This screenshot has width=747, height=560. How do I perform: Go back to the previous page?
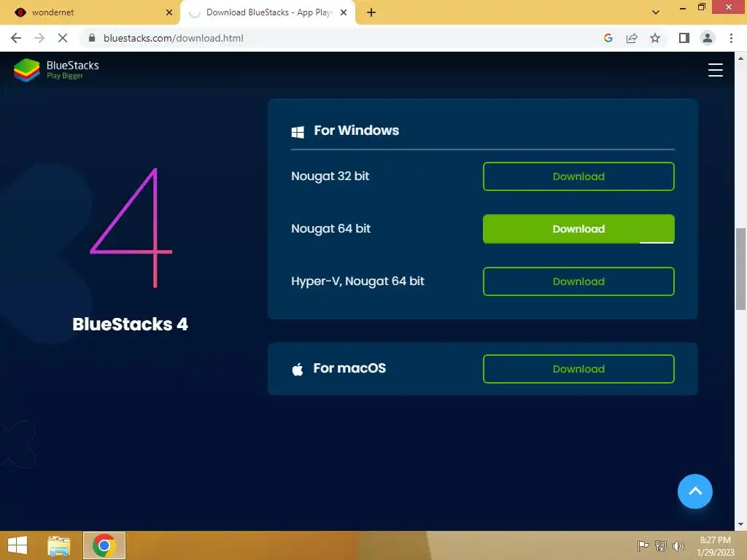(16, 38)
